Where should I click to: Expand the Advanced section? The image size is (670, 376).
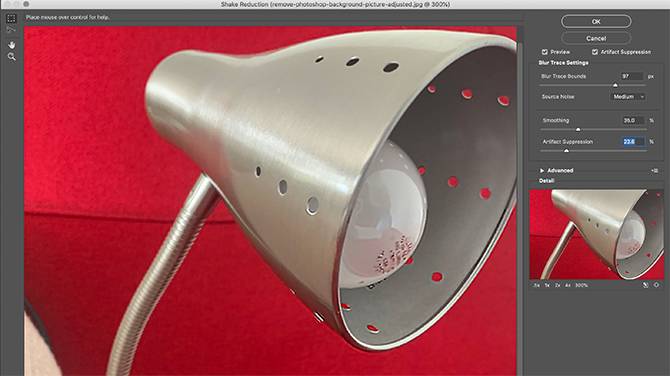[x=542, y=170]
